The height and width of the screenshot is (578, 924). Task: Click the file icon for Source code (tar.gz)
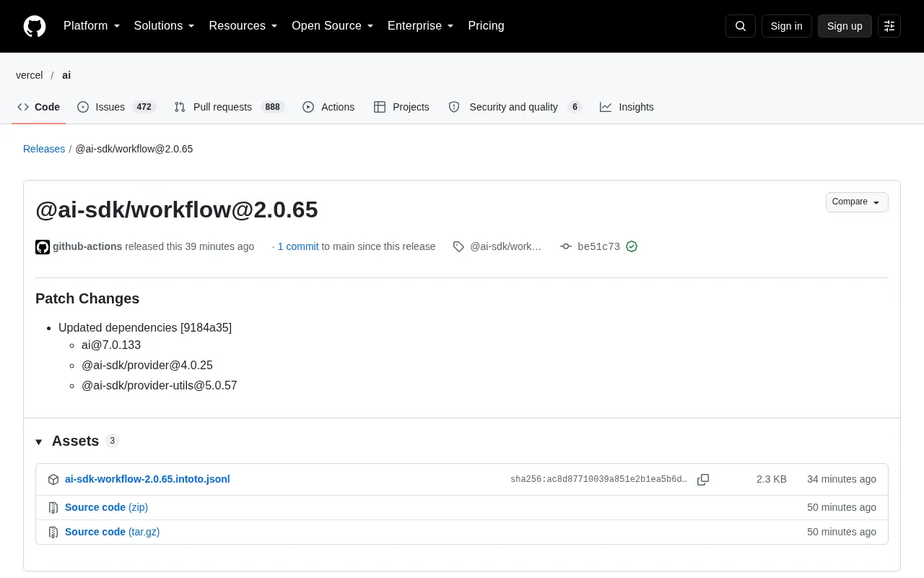coord(53,532)
